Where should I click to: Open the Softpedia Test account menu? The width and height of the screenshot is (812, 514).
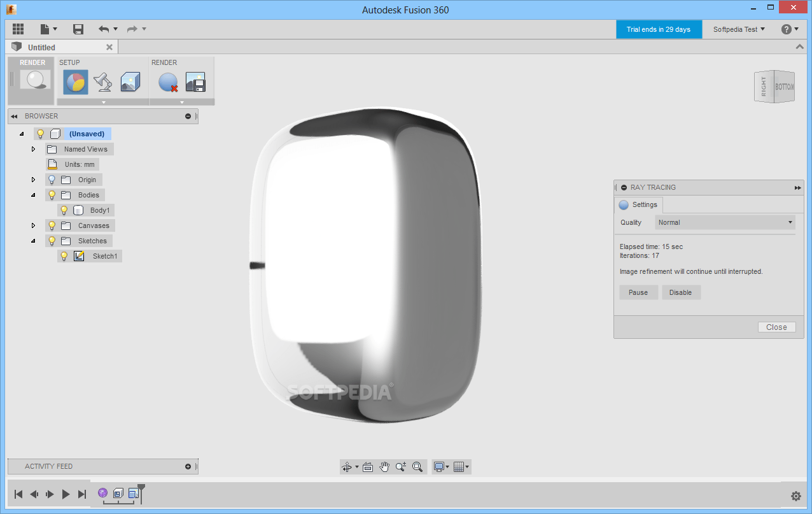(x=739, y=29)
